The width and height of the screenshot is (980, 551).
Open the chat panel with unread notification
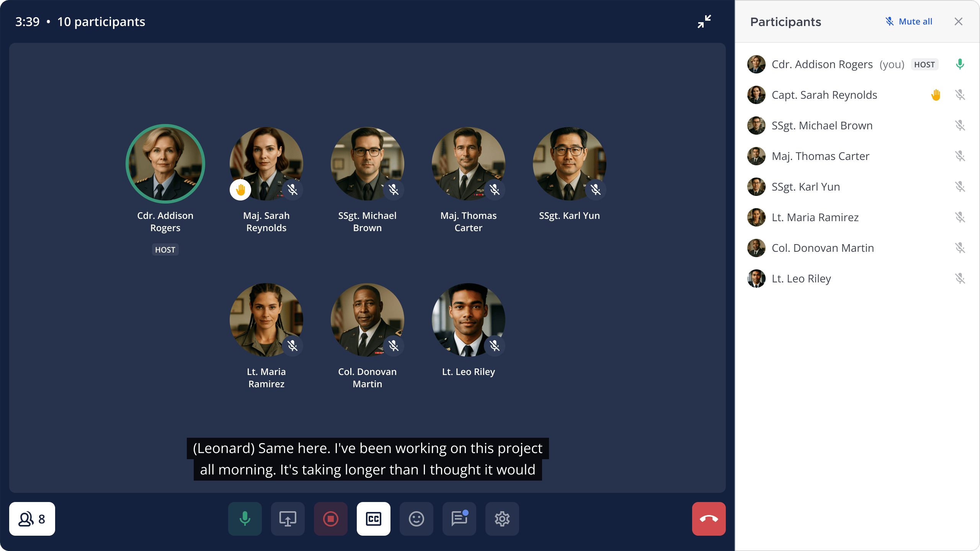459,519
